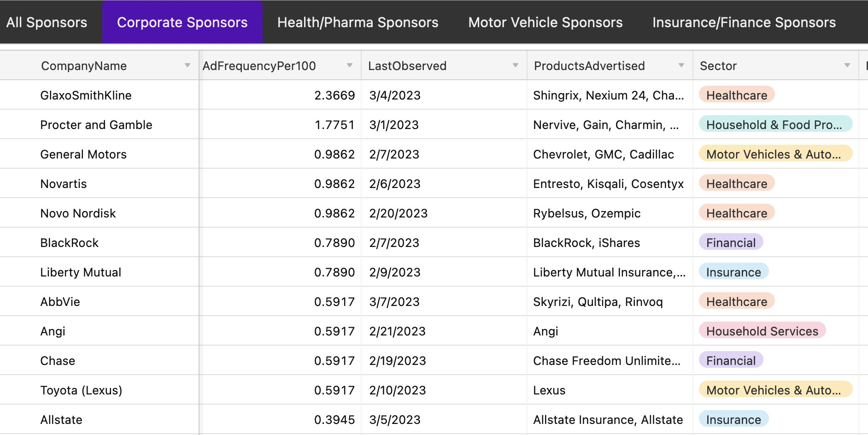Open the Health/Pharma Sponsors tab
The height and width of the screenshot is (435, 868).
pyautogui.click(x=358, y=22)
